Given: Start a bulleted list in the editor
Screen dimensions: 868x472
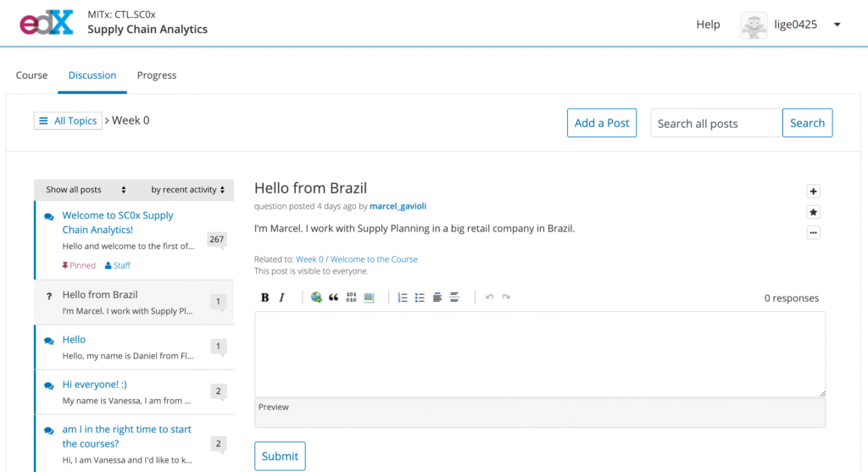Looking at the screenshot, I should tap(420, 297).
